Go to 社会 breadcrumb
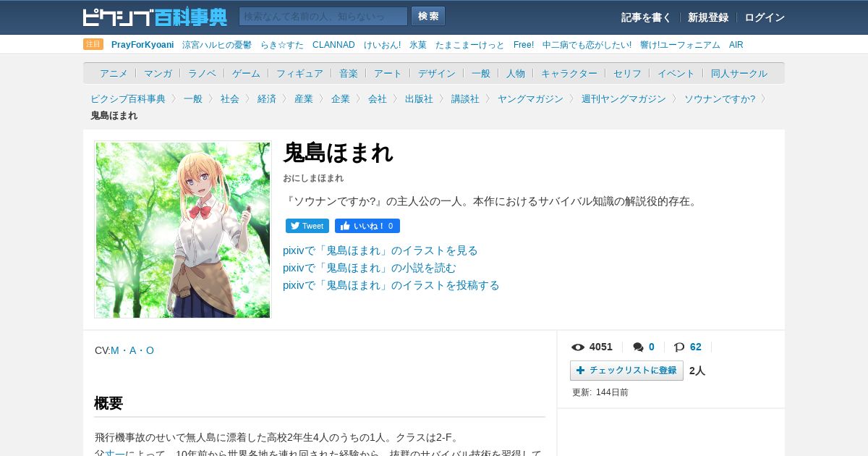The image size is (868, 456). click(230, 98)
